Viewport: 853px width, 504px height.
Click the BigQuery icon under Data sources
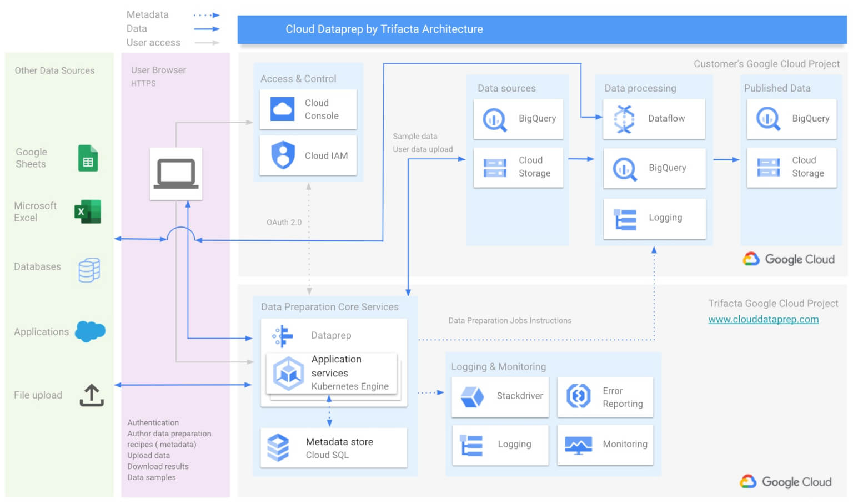coord(494,119)
